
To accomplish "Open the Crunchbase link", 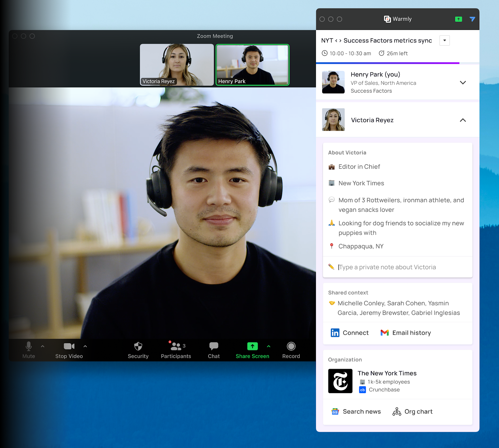I will click(380, 390).
